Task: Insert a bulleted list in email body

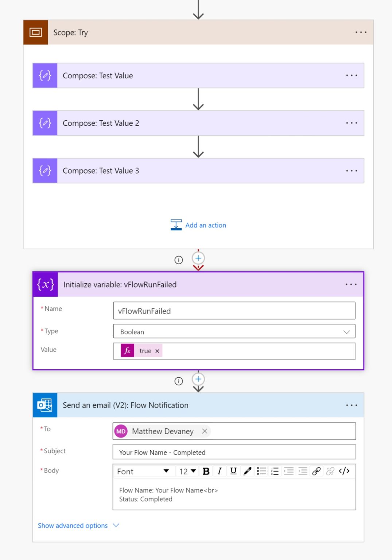Action: 261,471
